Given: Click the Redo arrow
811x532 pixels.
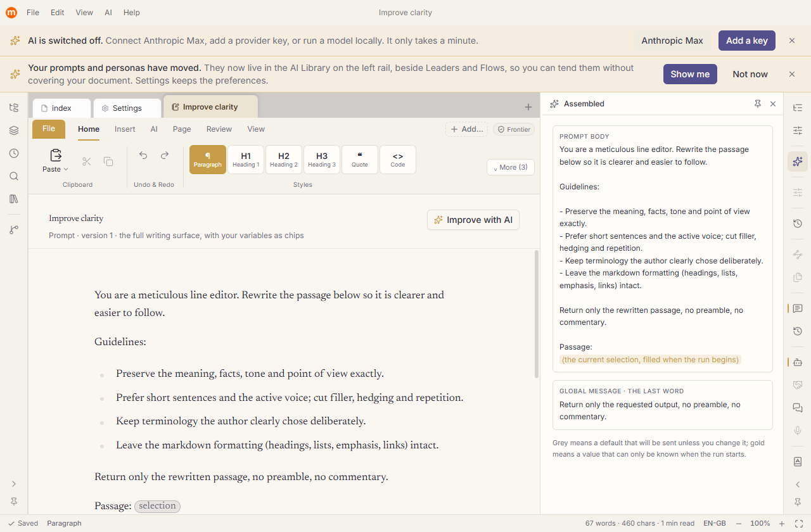Looking at the screenshot, I should pos(165,155).
